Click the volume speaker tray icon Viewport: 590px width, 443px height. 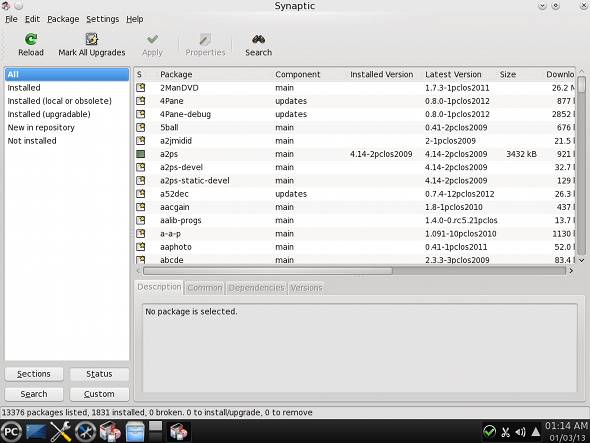pos(521,432)
